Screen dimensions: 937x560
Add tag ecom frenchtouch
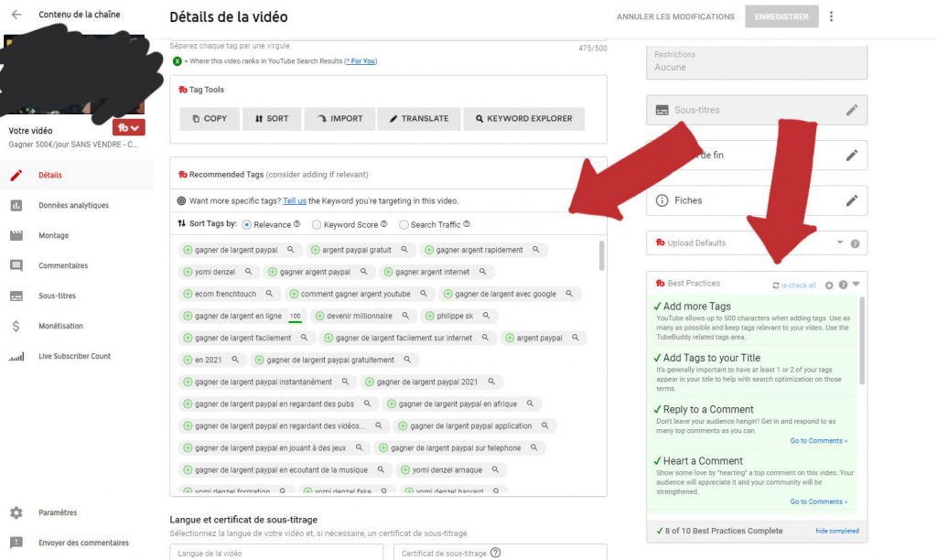(x=188, y=294)
